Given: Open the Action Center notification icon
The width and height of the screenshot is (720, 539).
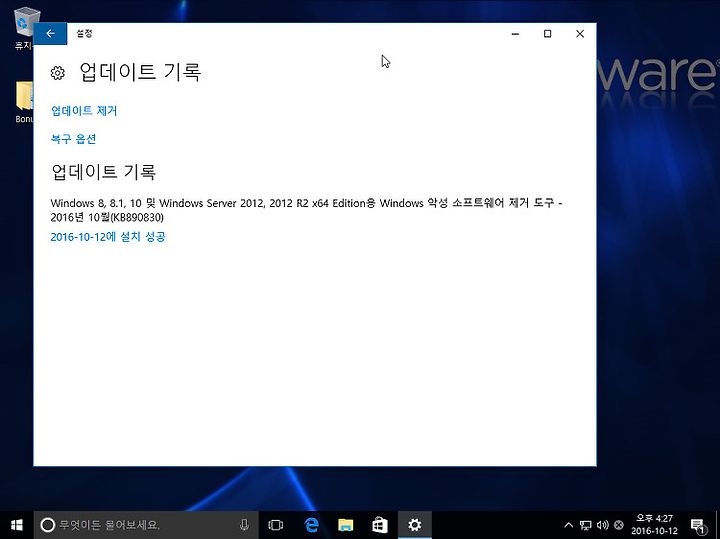Looking at the screenshot, I should [x=698, y=525].
